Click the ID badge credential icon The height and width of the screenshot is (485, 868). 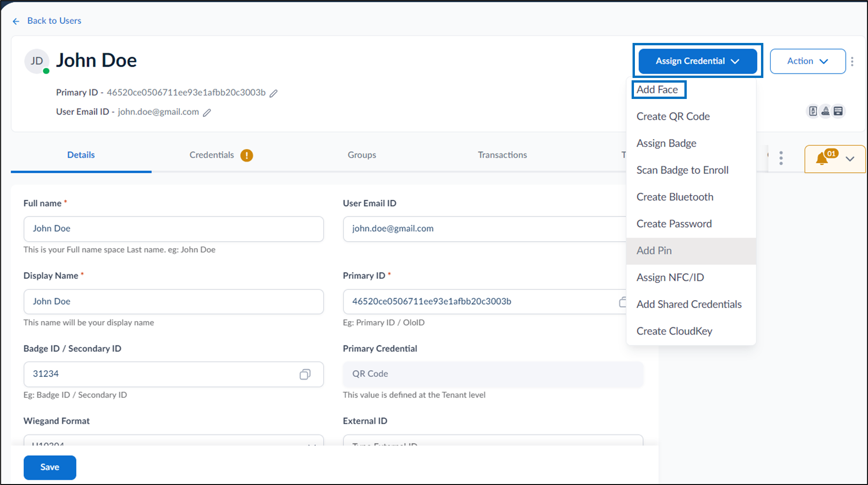pos(813,111)
